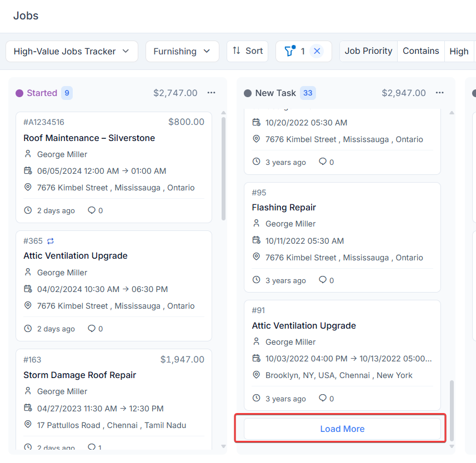
Task: Click Load More in the New Task column
Action: pyautogui.click(x=342, y=429)
